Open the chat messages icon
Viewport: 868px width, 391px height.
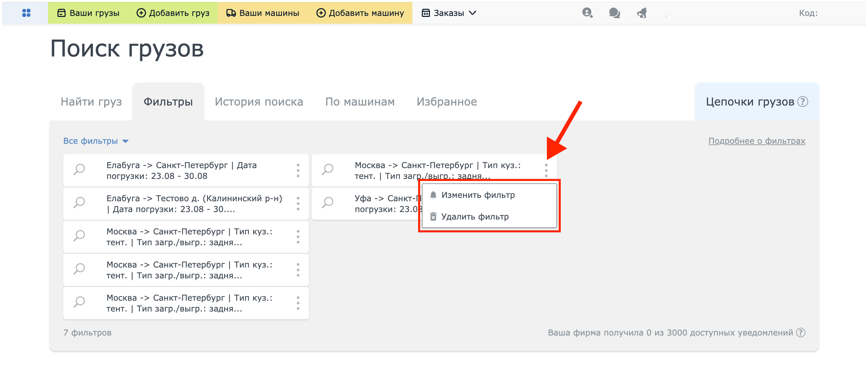point(614,13)
